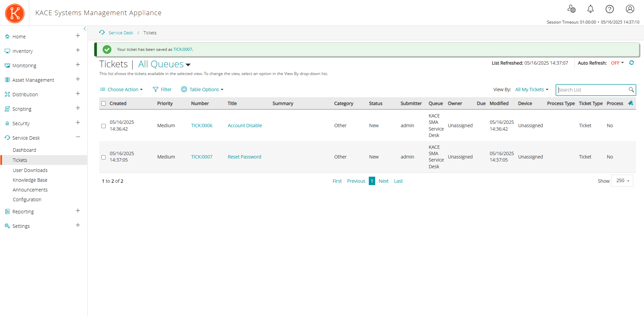Open Announcements
Viewport: 644px width, 316px height.
point(30,190)
